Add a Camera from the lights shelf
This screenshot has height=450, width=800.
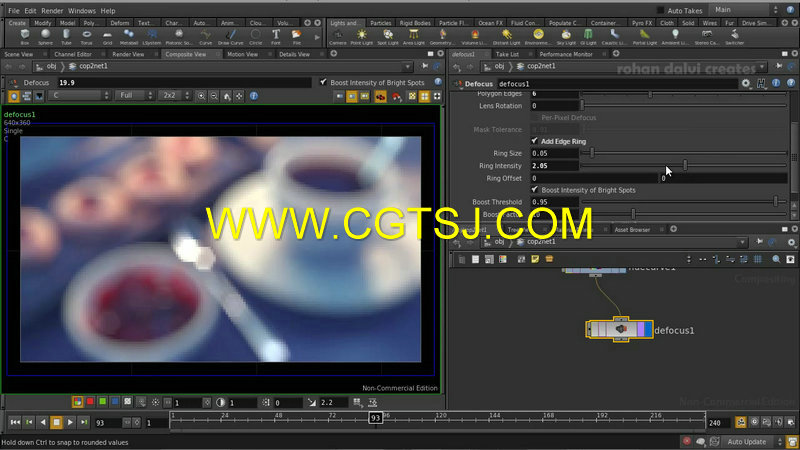click(337, 37)
